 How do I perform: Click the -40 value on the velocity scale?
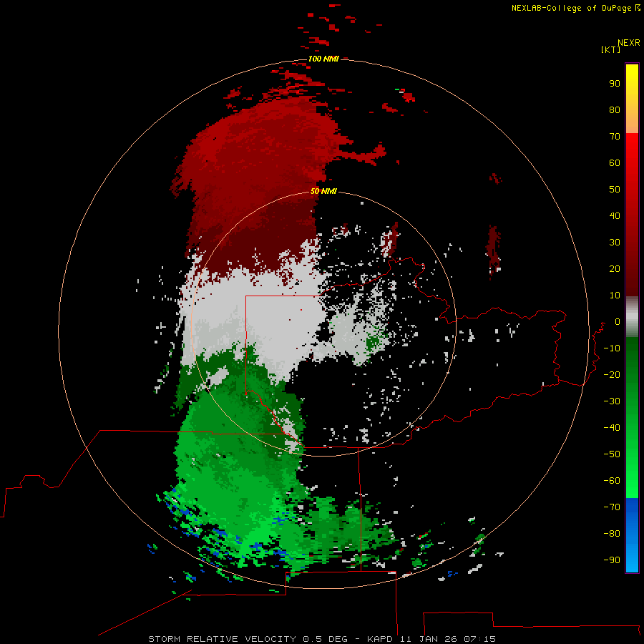tap(612, 428)
